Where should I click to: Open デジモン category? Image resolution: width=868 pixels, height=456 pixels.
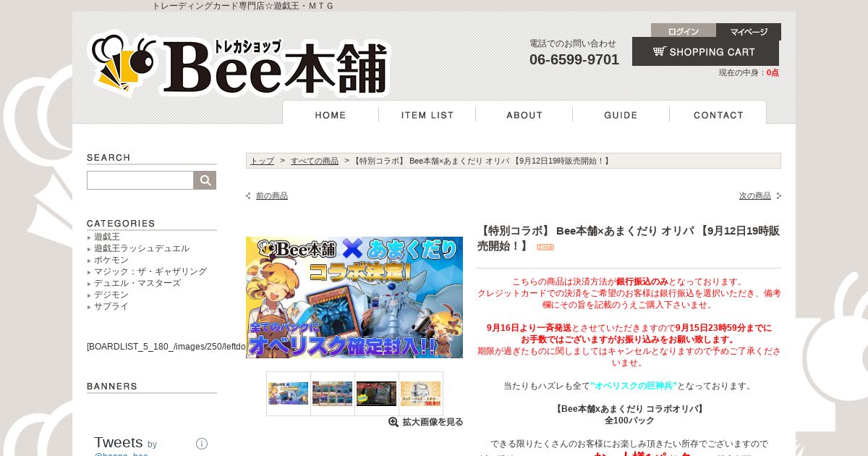[x=111, y=295]
